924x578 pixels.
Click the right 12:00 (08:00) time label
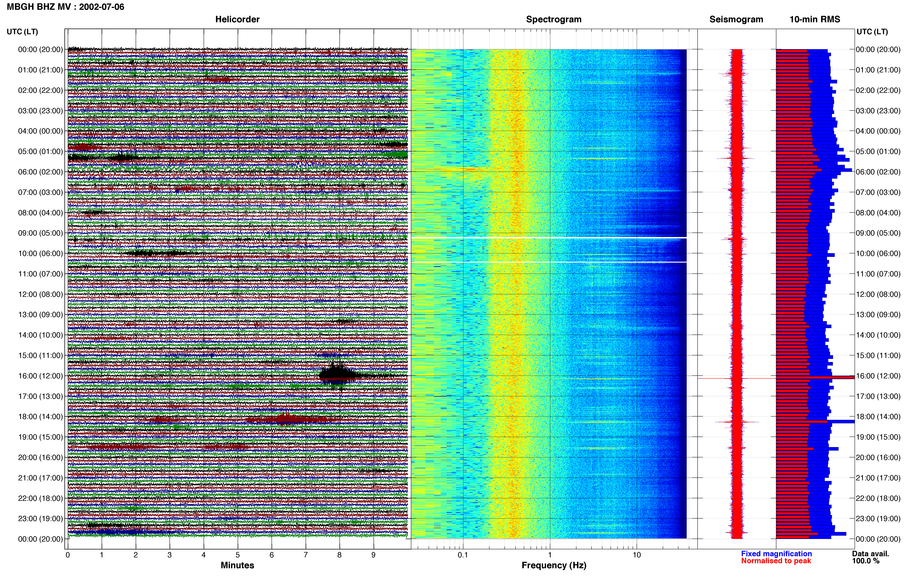878,294
